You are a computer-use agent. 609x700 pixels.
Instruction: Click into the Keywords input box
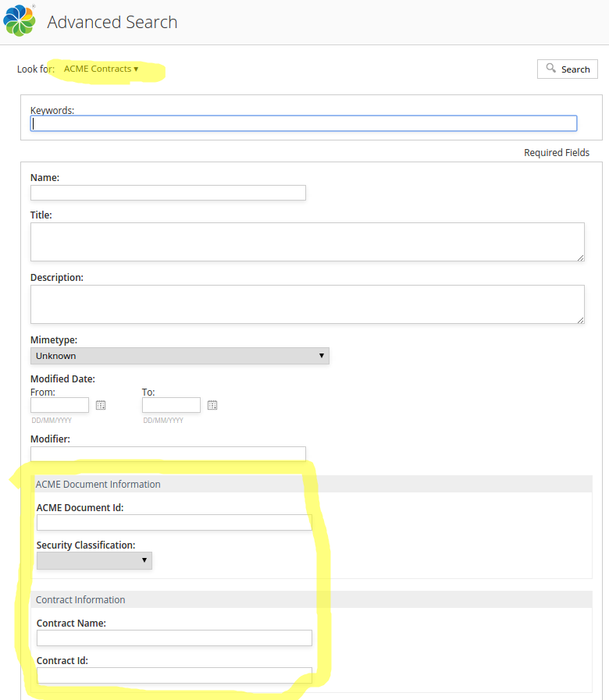click(x=304, y=123)
